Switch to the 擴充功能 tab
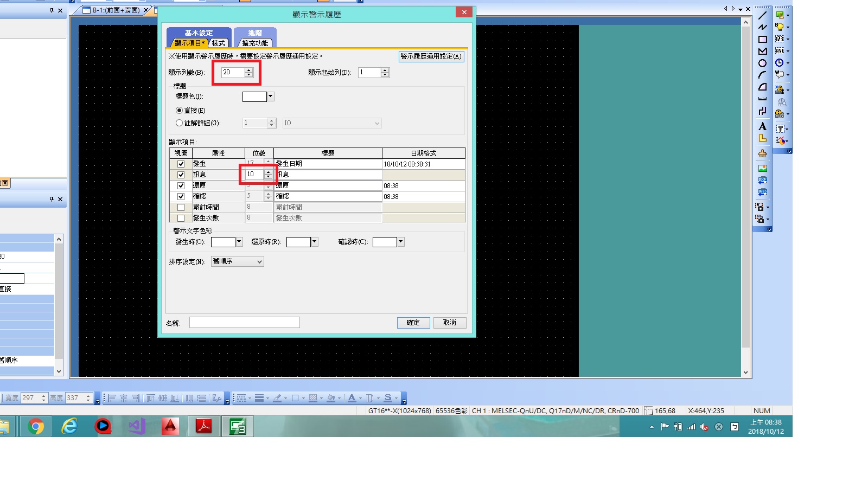868x488 pixels. tap(255, 43)
